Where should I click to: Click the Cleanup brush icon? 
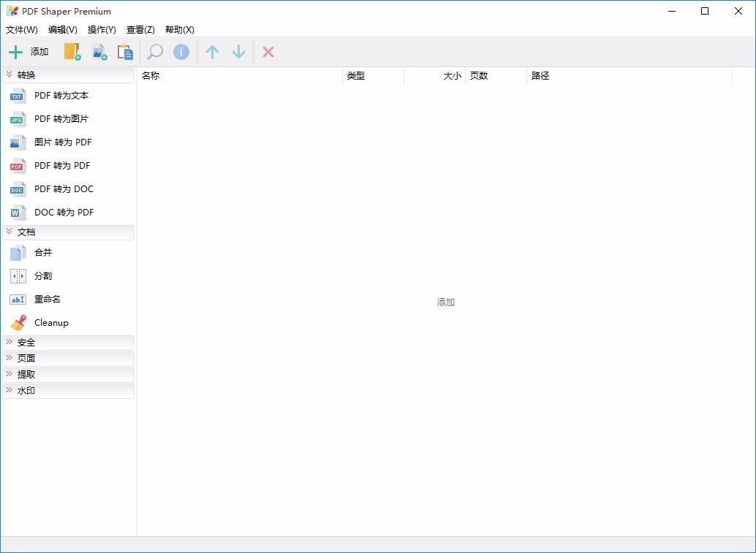click(18, 323)
